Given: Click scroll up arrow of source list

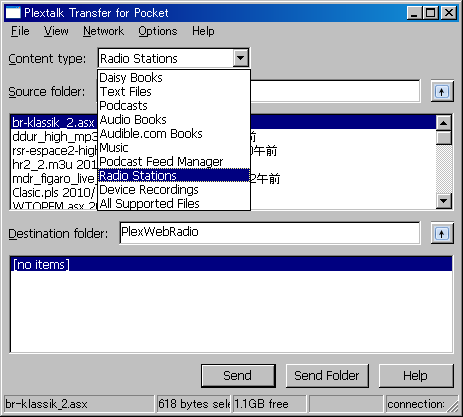Looking at the screenshot, I should point(444,123).
